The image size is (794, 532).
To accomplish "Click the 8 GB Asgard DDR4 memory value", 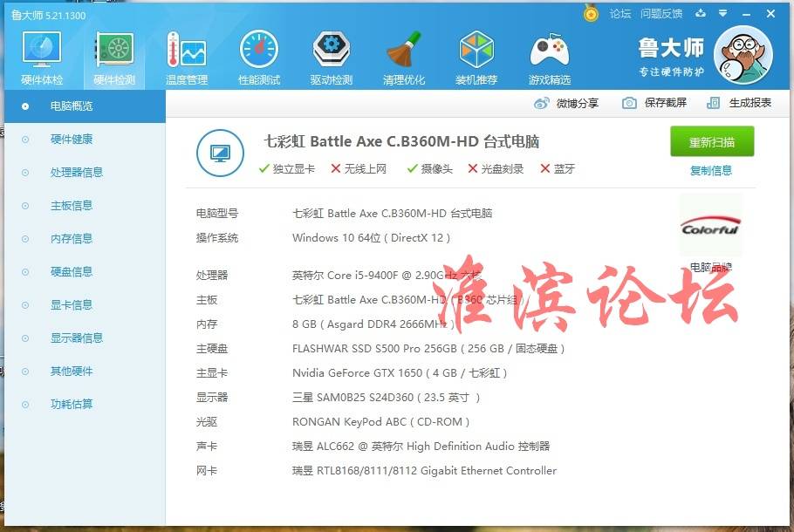I will pos(373,324).
